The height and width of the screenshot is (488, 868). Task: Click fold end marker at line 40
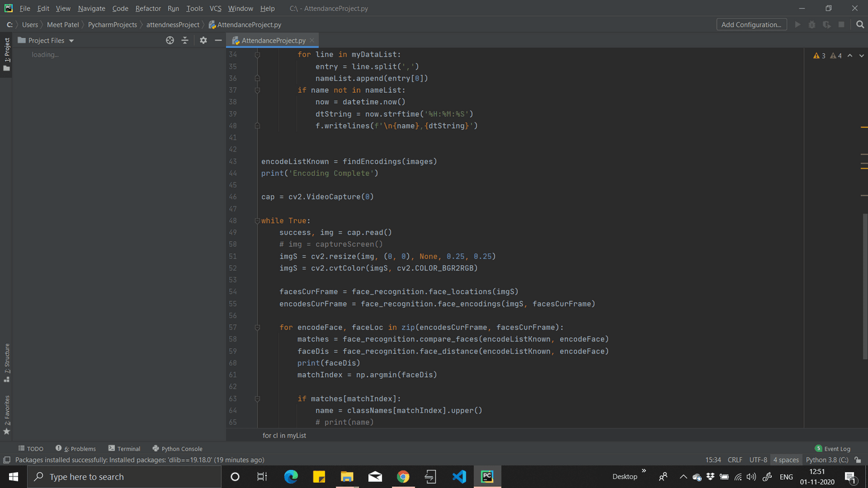[257, 125]
